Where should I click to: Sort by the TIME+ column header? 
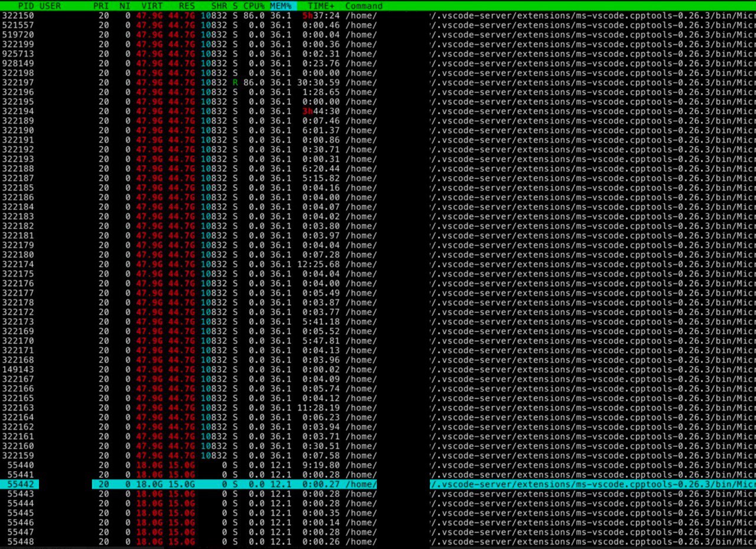pyautogui.click(x=321, y=6)
